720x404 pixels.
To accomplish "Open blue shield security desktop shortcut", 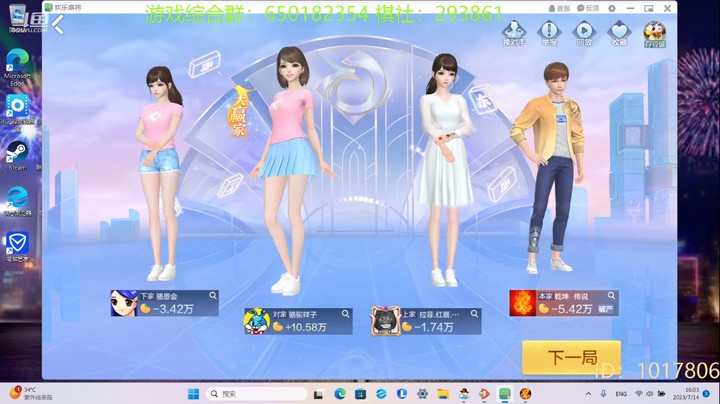I will coord(17,247).
